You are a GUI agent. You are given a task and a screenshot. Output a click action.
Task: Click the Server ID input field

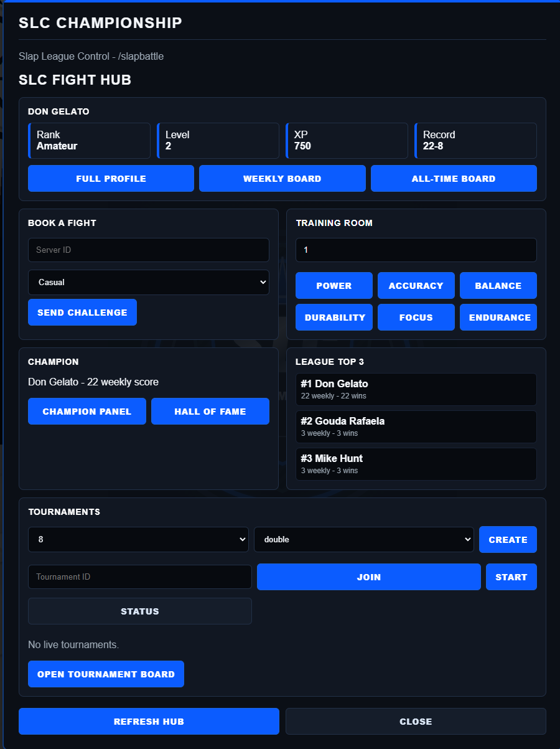(149, 250)
